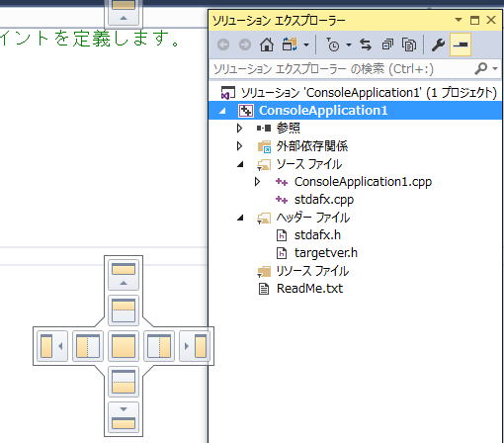Click the dock to bottom edge guide
Image resolution: width=504 pixels, height=443 pixels.
(x=124, y=417)
